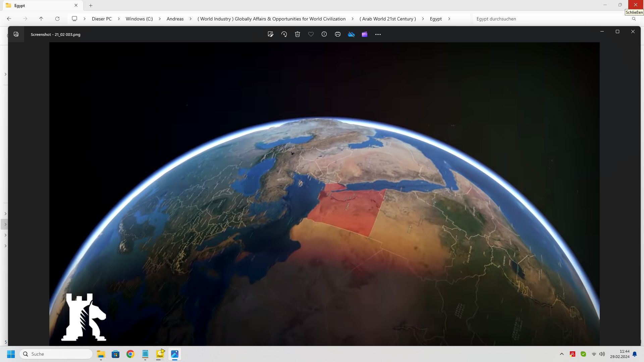This screenshot has height=362, width=644.
Task: Select the Egypt tab in File Explorer
Action: pos(42,5)
